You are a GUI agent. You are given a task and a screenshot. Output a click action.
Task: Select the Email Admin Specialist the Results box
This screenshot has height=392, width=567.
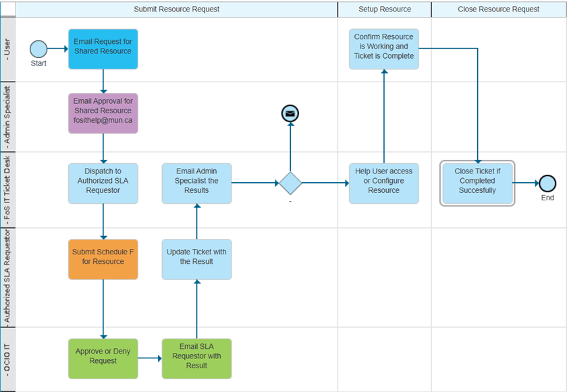pos(196,182)
